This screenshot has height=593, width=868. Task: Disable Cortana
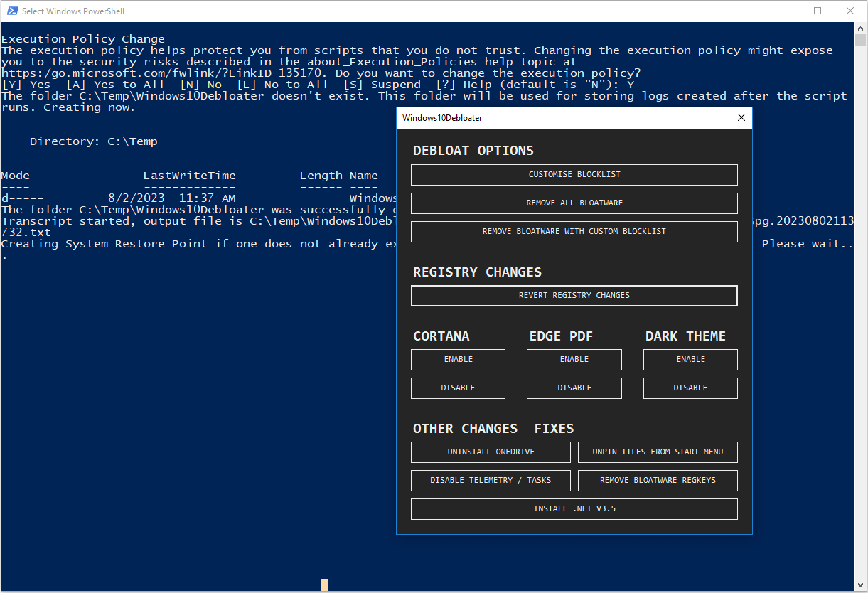click(459, 388)
